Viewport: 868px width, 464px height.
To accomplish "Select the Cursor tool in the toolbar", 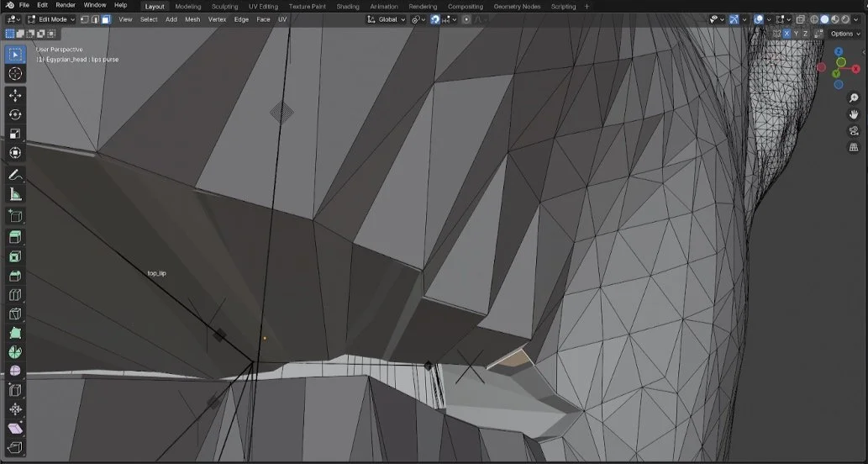I will (15, 74).
